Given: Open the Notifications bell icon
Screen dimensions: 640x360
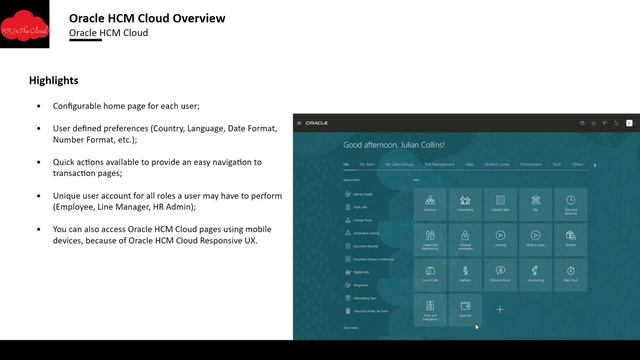Looking at the screenshot, I should 616,123.
